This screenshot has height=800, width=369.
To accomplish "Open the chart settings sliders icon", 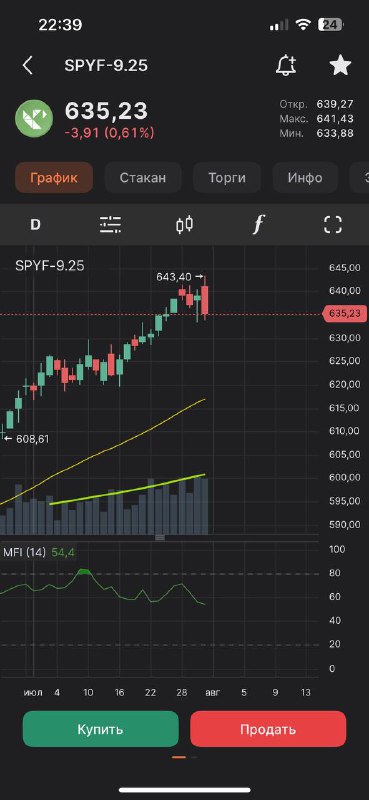I will (x=110, y=224).
